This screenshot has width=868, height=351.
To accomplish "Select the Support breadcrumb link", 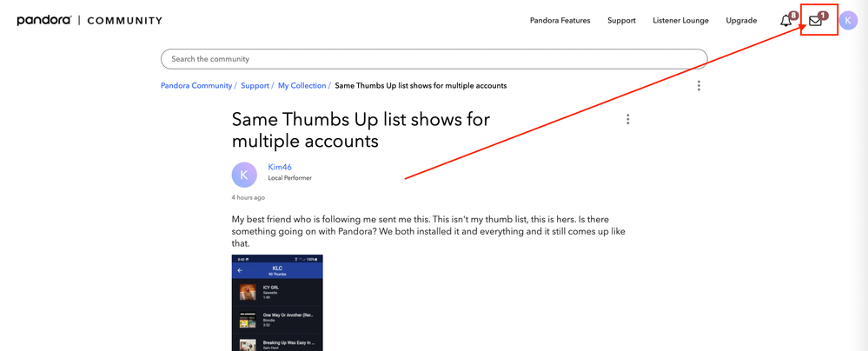I will tap(255, 86).
